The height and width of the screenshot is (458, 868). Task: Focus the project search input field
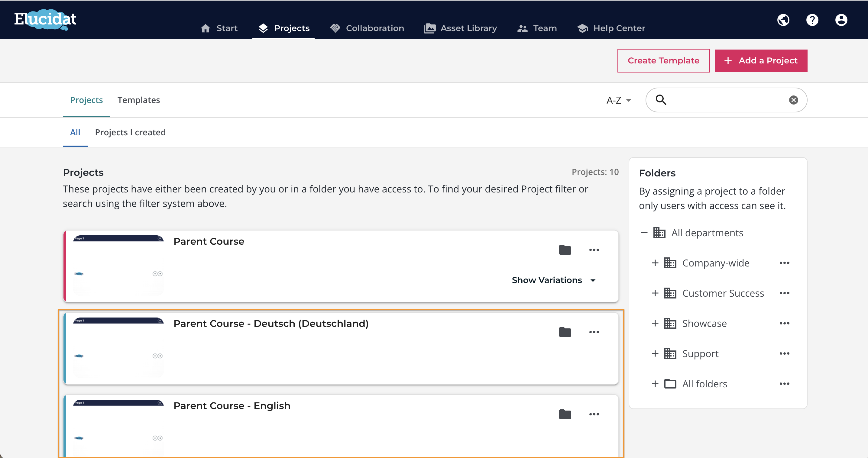[x=726, y=100]
